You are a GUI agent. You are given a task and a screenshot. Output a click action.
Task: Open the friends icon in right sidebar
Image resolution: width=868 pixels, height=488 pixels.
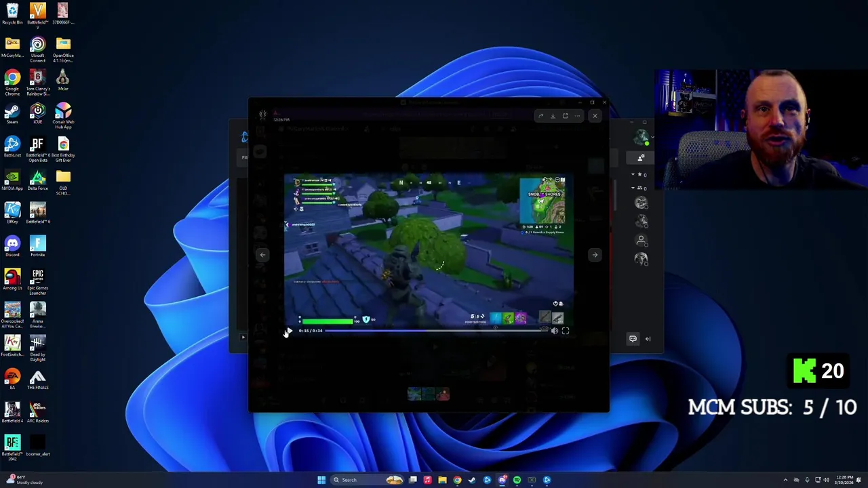pos(641,157)
